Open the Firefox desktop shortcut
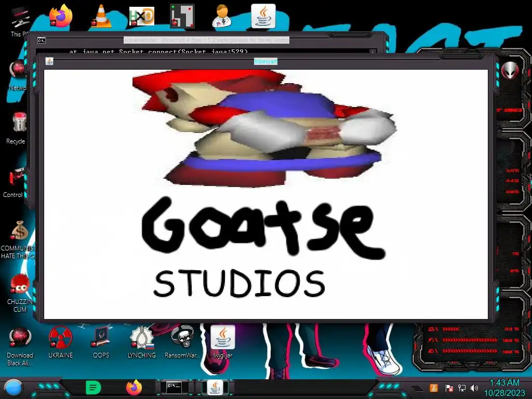The width and height of the screenshot is (532, 399). 61,16
